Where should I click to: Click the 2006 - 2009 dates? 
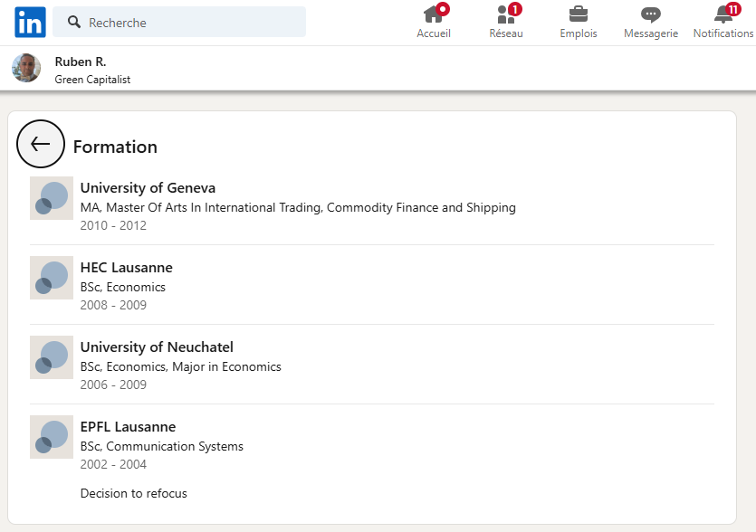tap(113, 385)
